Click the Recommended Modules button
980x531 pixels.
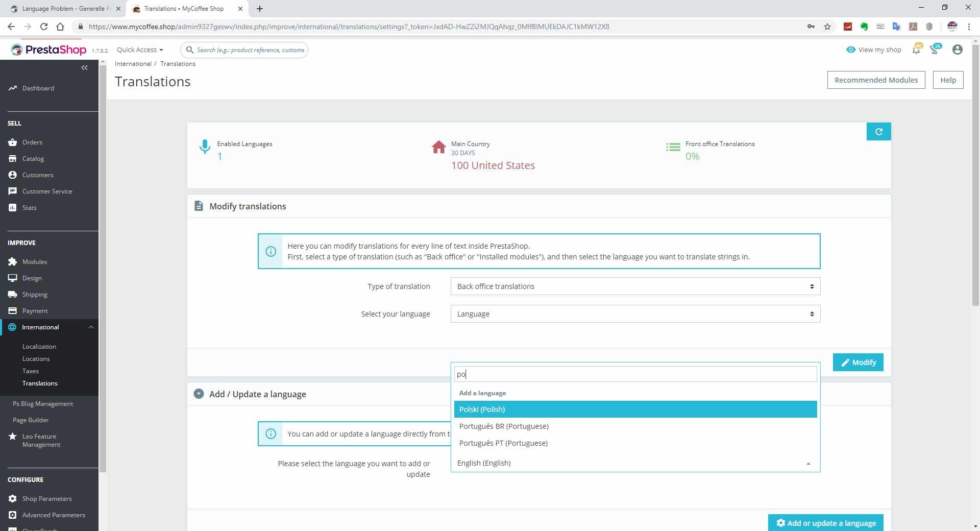click(x=876, y=80)
